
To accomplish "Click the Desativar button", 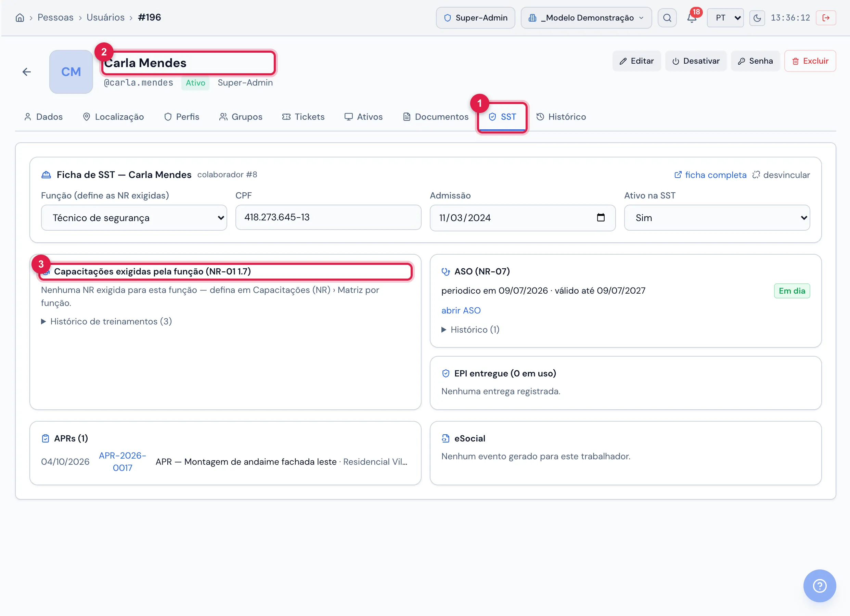I will 696,61.
